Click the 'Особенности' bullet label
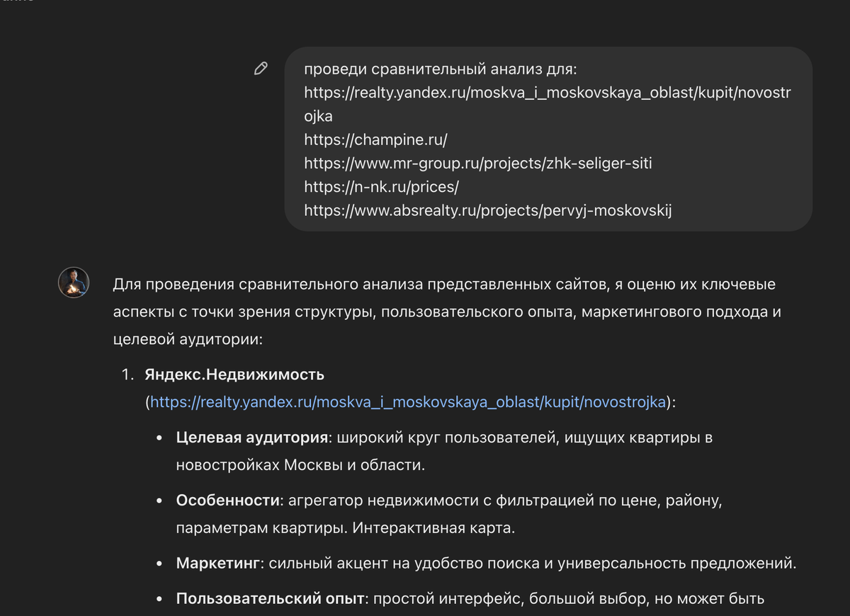The image size is (850, 616). coord(228,500)
